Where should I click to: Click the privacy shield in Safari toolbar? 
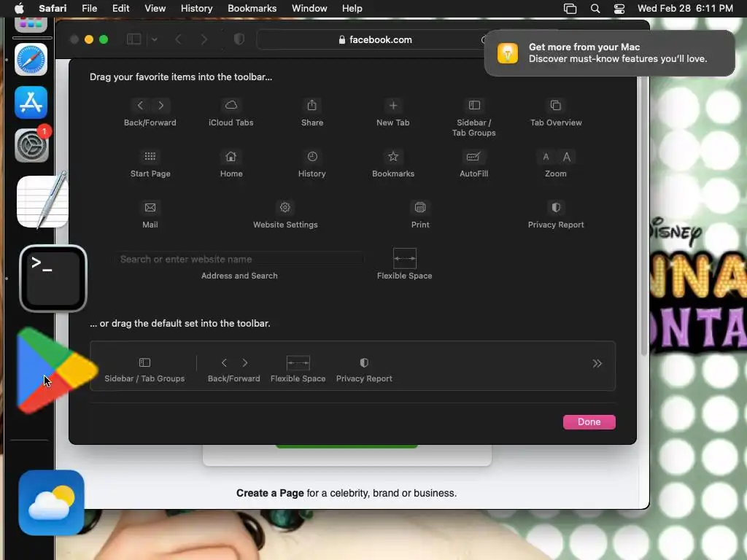[x=239, y=39]
